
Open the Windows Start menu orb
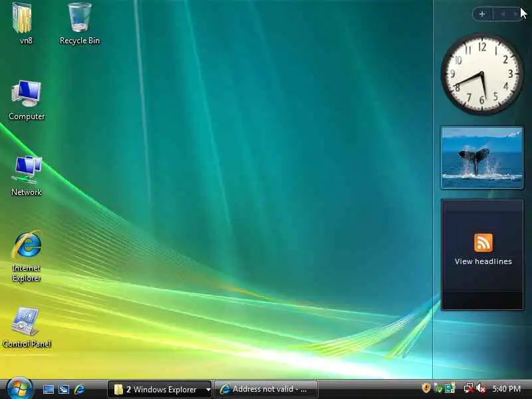click(19, 389)
